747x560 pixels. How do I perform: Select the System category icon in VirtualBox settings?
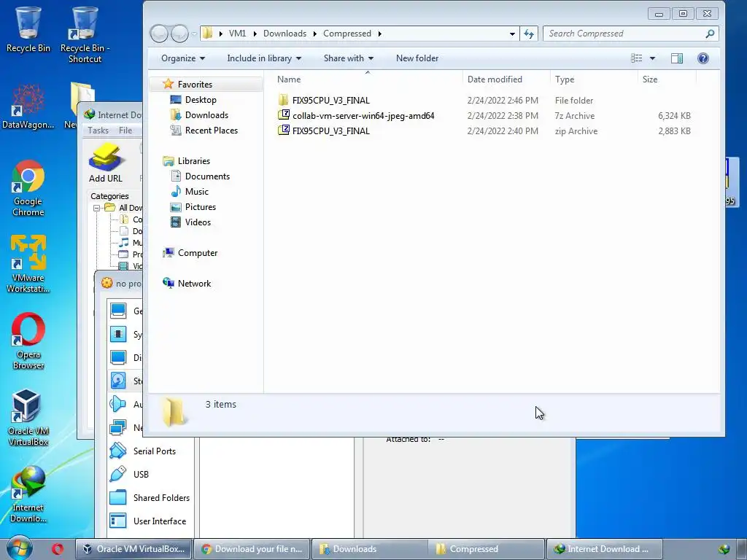118,334
